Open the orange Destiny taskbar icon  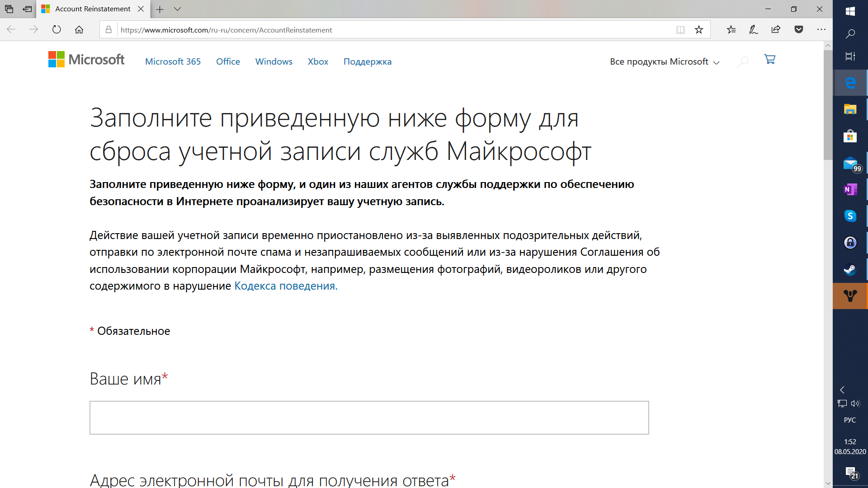point(850,296)
